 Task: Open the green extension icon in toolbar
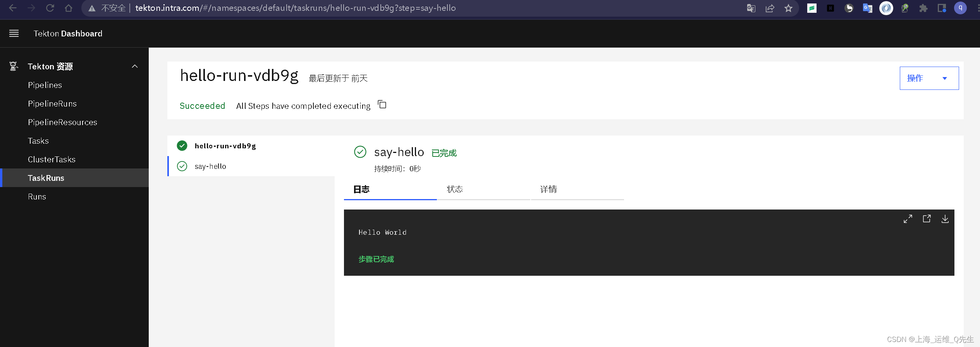[x=812, y=8]
